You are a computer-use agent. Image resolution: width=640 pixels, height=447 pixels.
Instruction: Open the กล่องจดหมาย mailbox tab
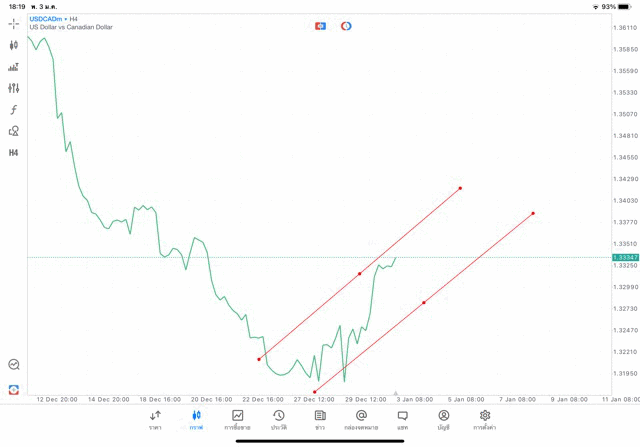click(x=361, y=419)
